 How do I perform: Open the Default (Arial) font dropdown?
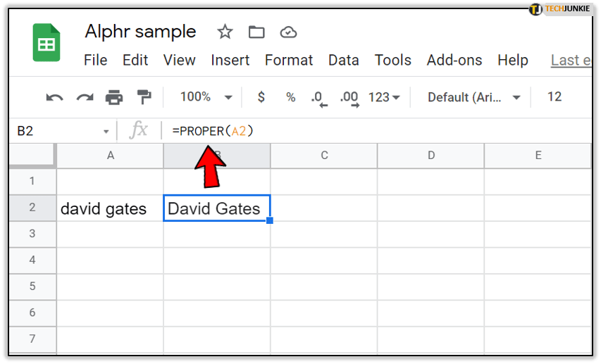(474, 97)
